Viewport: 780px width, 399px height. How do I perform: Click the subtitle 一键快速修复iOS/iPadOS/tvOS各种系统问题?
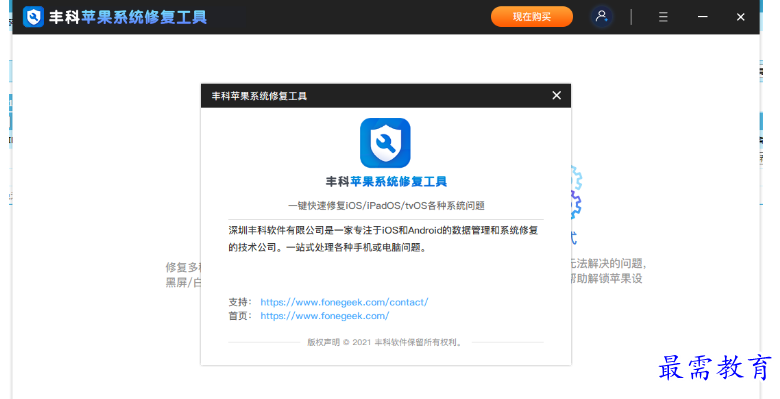coord(386,205)
